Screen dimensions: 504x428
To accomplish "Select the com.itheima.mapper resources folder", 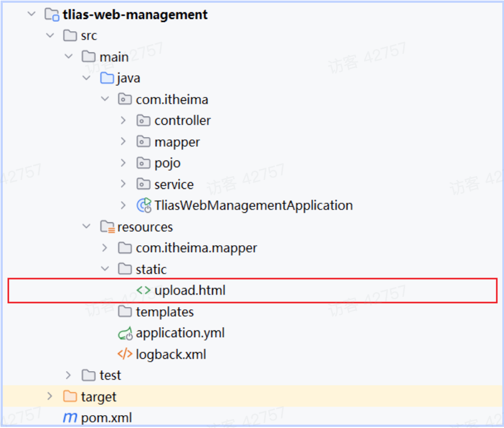I will tap(196, 248).
